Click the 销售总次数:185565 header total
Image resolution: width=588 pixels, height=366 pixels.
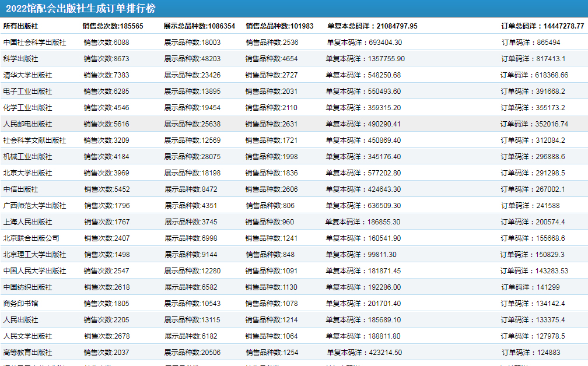click(113, 26)
